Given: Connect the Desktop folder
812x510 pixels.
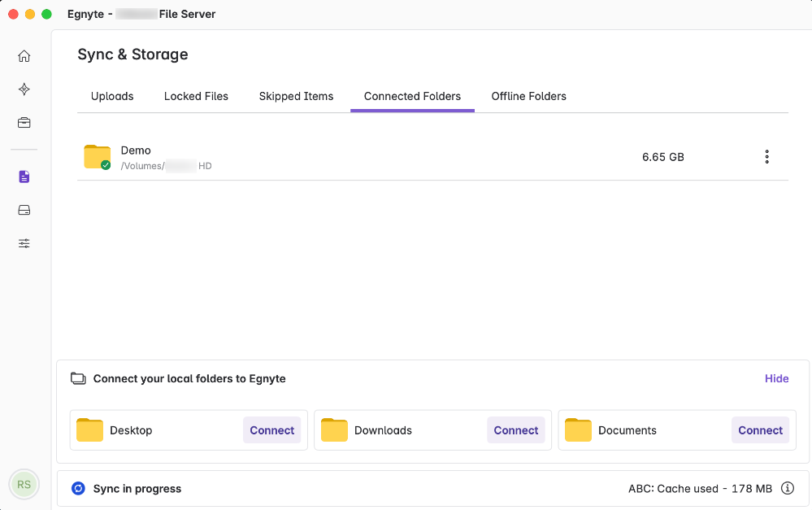Looking at the screenshot, I should pyautogui.click(x=271, y=430).
